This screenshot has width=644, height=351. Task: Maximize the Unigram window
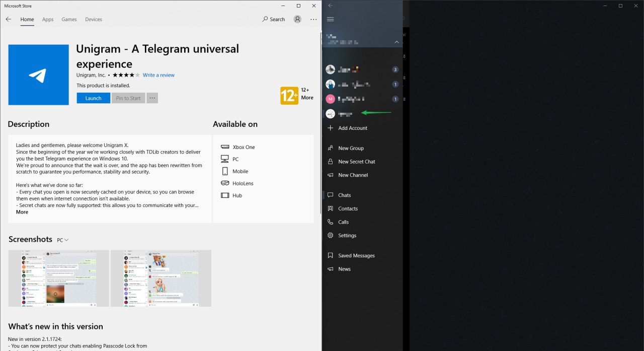click(620, 6)
